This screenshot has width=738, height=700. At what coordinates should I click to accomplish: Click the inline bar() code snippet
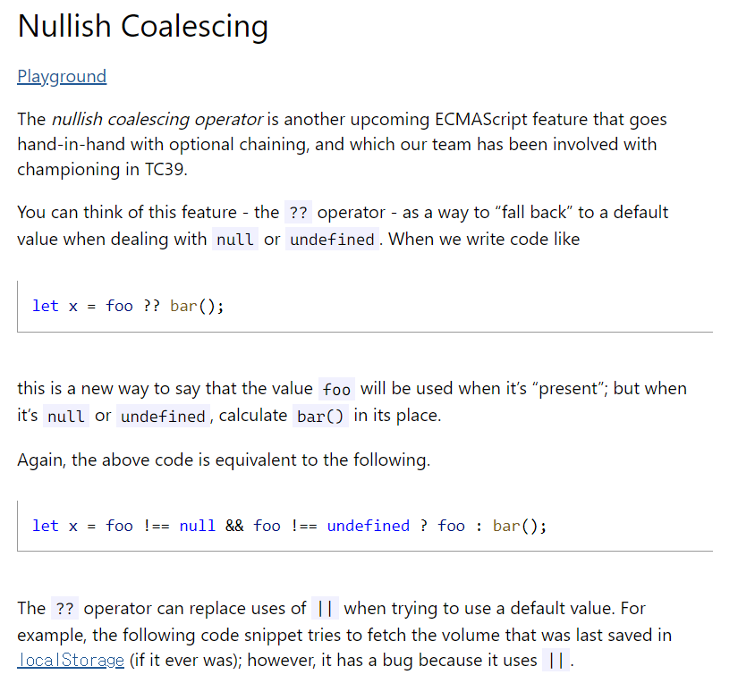coord(320,417)
